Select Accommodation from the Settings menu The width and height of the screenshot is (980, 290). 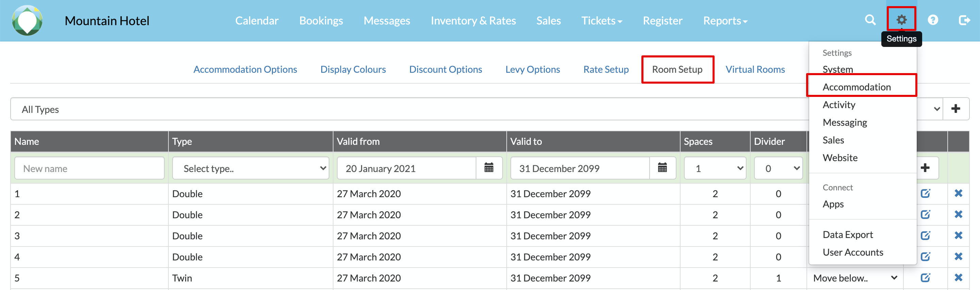tap(856, 87)
